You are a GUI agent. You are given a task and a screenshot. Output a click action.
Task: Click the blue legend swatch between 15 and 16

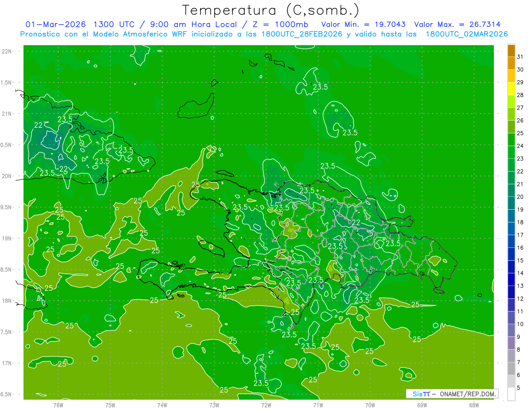[x=511, y=254]
